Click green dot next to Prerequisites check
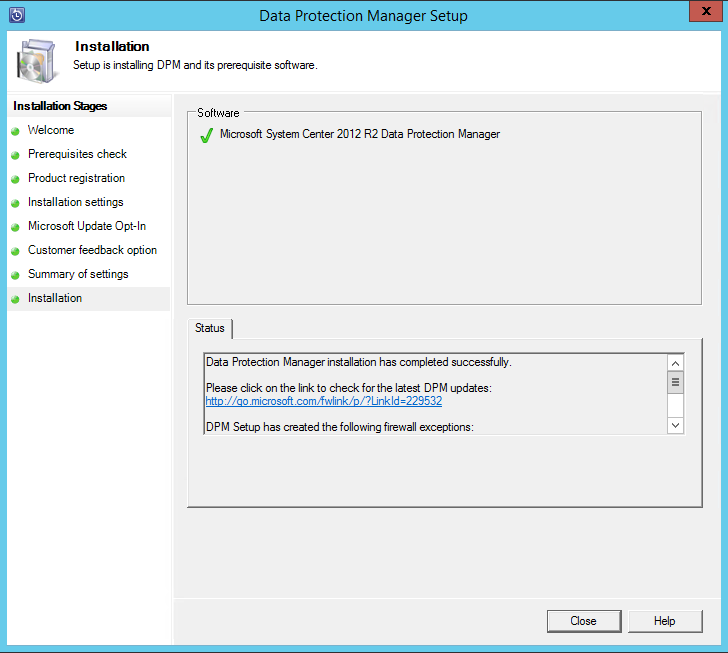This screenshot has width=728, height=653. [x=15, y=155]
